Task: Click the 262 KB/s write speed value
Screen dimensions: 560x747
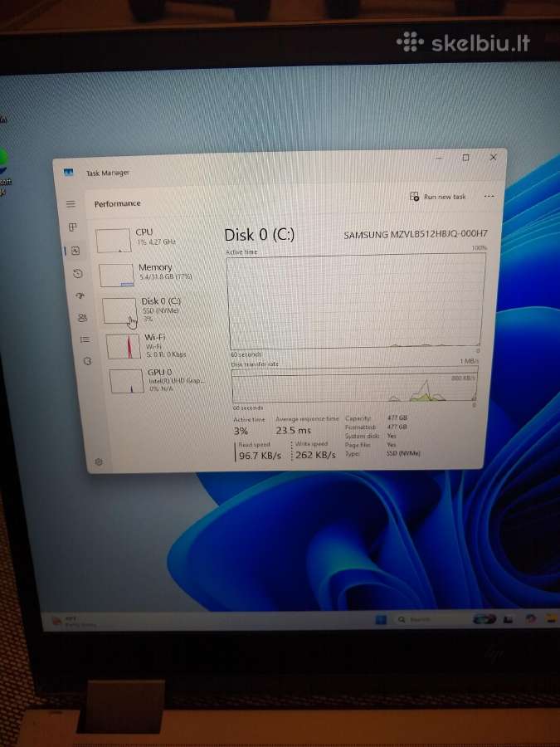Action: point(315,455)
